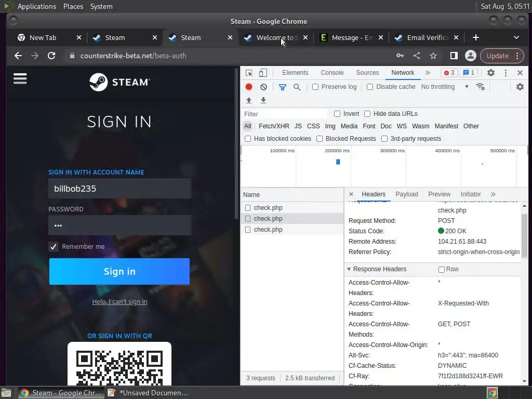Open the Chrome Update menu button
Image resolution: width=532 pixels, height=399 pixels.
(502, 56)
